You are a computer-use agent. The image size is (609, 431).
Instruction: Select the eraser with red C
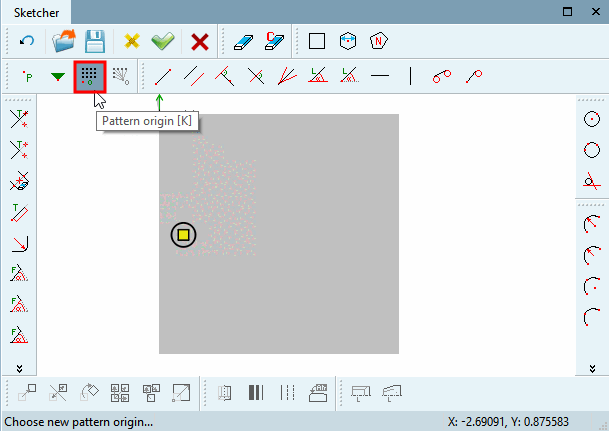(x=275, y=41)
